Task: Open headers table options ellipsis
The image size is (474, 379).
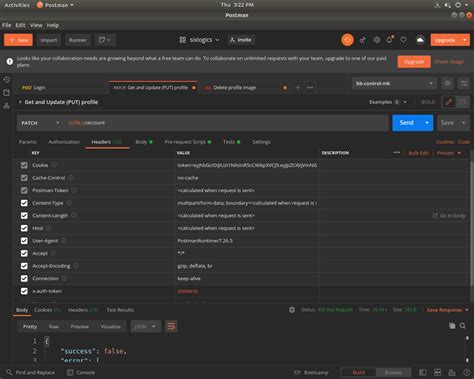Action: (396, 153)
